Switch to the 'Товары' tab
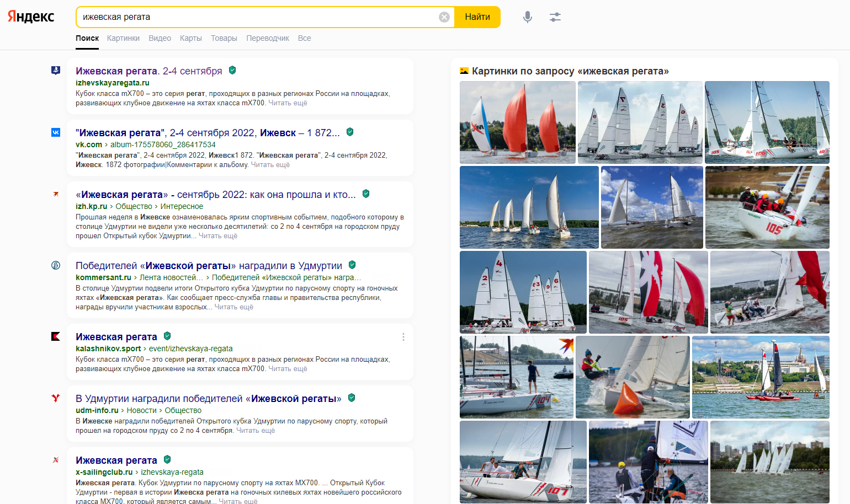The image size is (850, 504). pos(224,38)
